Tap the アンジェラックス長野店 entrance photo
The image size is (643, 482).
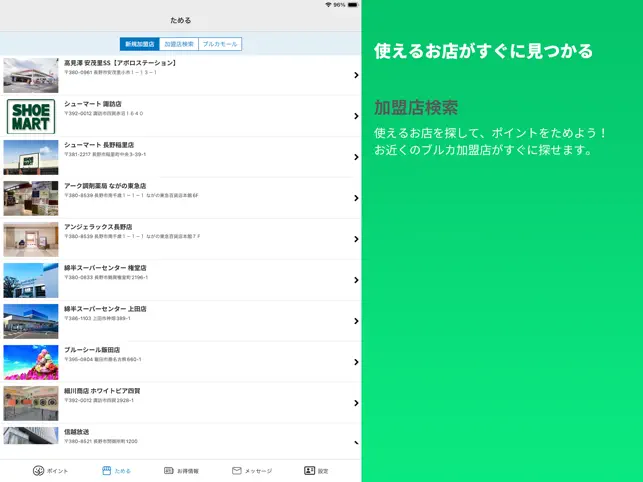[x=31, y=240]
